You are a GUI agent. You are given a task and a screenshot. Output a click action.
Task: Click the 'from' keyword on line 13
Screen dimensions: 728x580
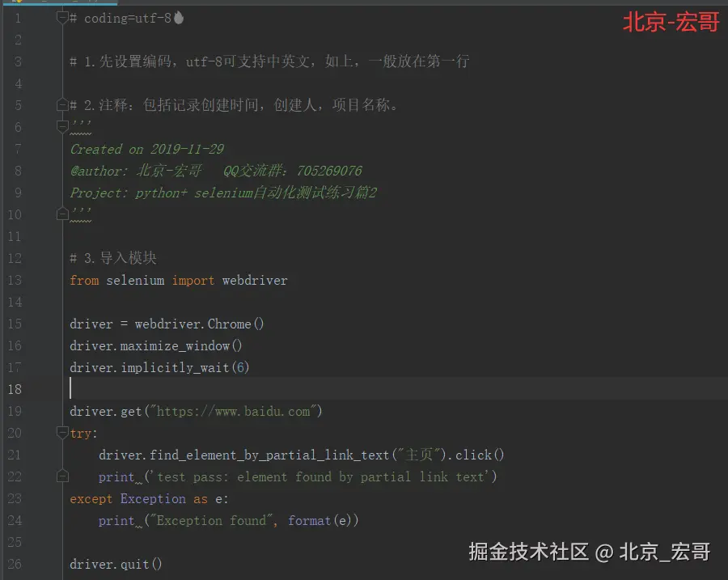[x=84, y=281]
